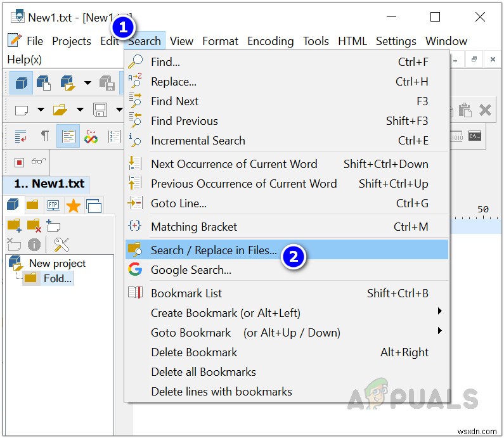Click the save project icon
Viewport: 504px width, 438px height.
tap(107, 83)
